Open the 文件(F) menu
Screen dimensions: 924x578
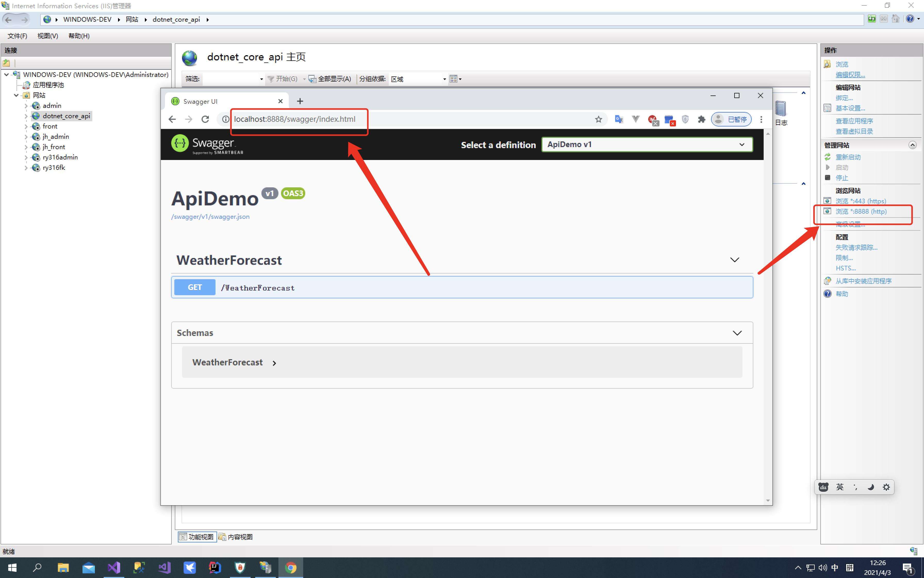[x=17, y=36]
